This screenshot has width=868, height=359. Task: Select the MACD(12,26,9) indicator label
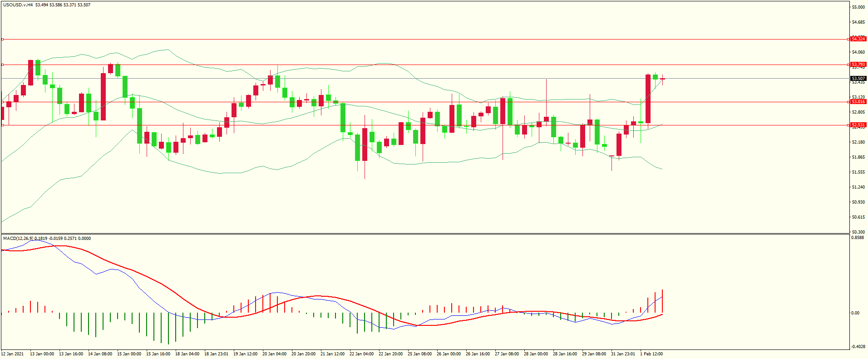[x=18, y=238]
